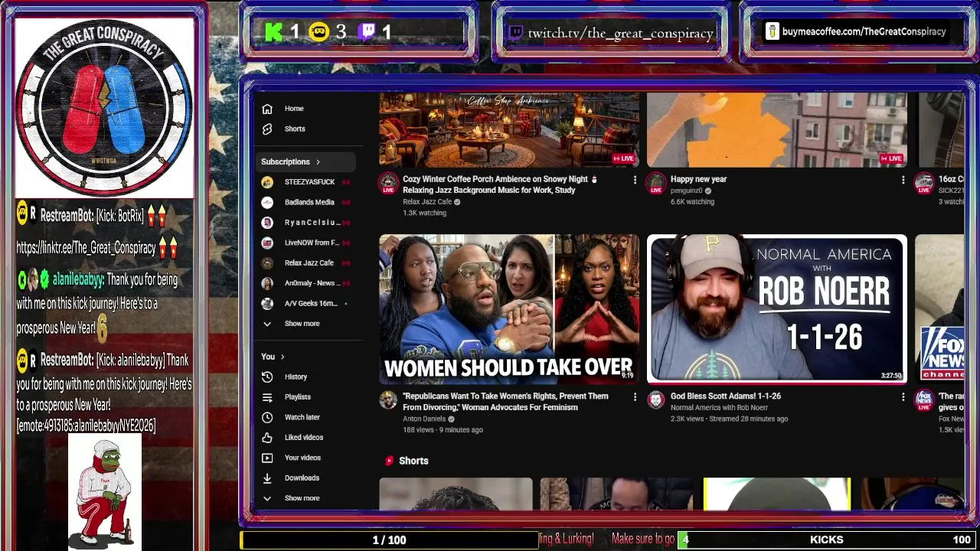
Task: Play Rob Noerr 1-1-26 thumbnail
Action: [x=777, y=308]
